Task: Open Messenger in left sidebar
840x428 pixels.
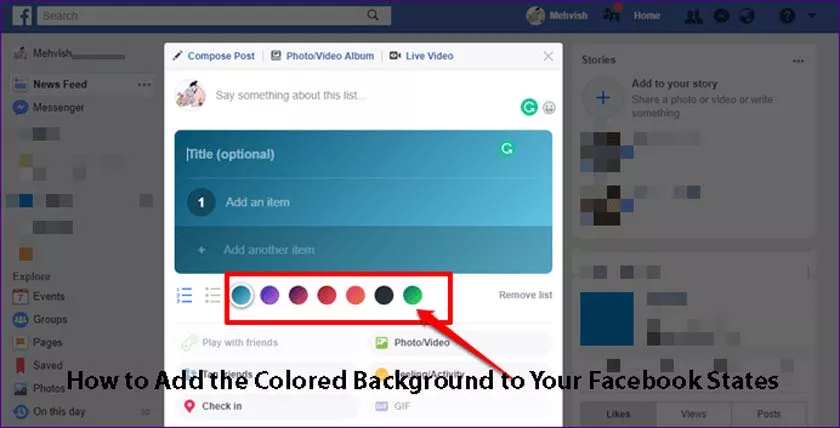Action: pos(58,108)
